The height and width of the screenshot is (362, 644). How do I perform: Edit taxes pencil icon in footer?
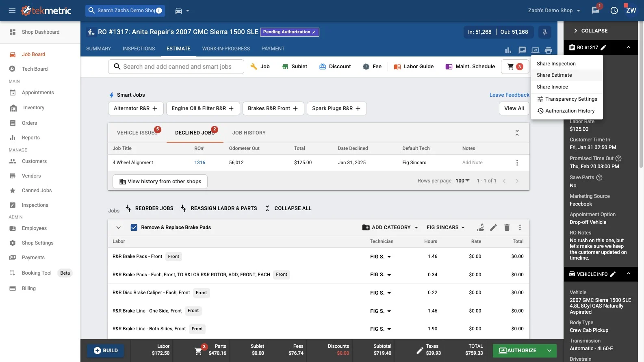420,351
